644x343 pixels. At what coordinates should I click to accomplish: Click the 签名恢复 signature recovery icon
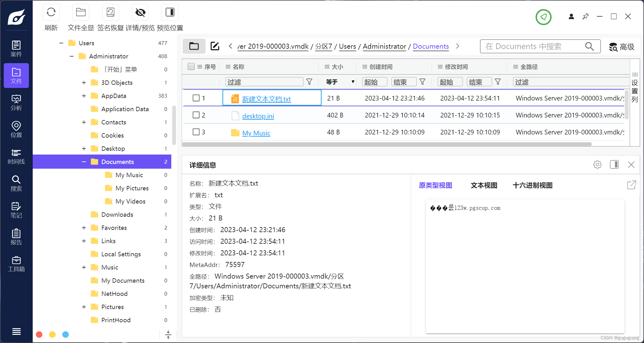110,12
